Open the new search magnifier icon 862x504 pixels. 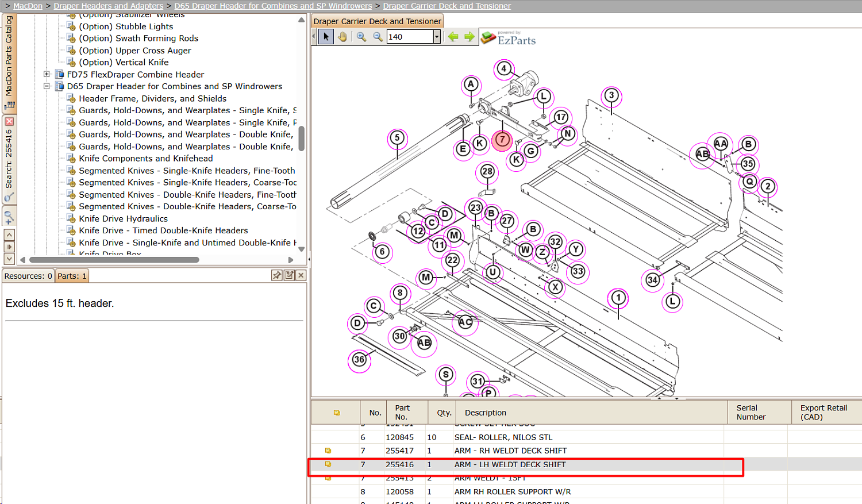coord(9,217)
